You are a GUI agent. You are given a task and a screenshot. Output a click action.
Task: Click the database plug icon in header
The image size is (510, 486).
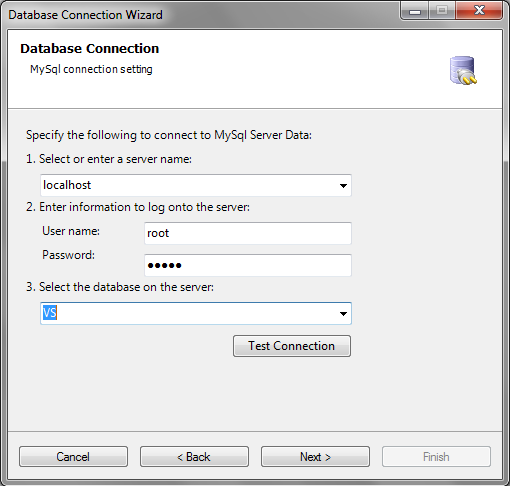(463, 70)
